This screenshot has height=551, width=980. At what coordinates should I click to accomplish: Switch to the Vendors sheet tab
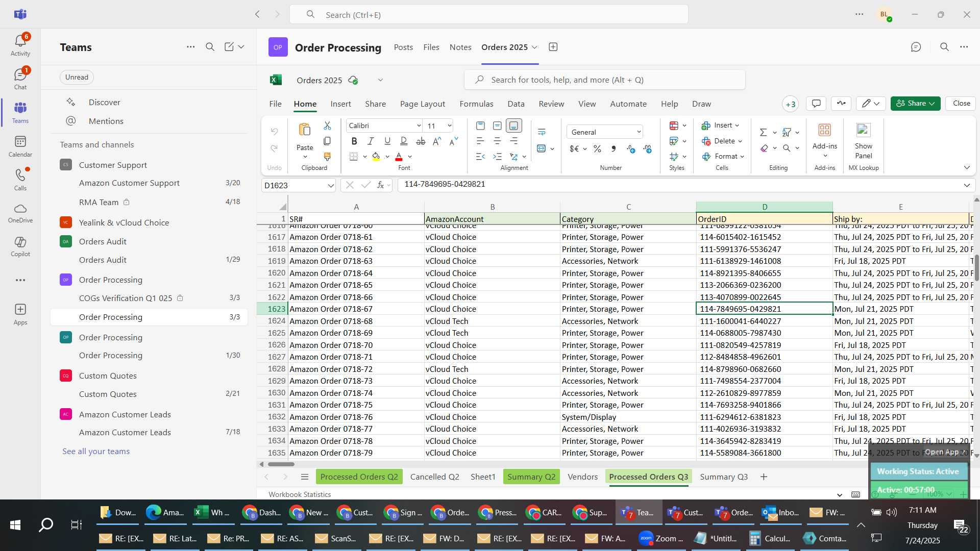(x=582, y=477)
